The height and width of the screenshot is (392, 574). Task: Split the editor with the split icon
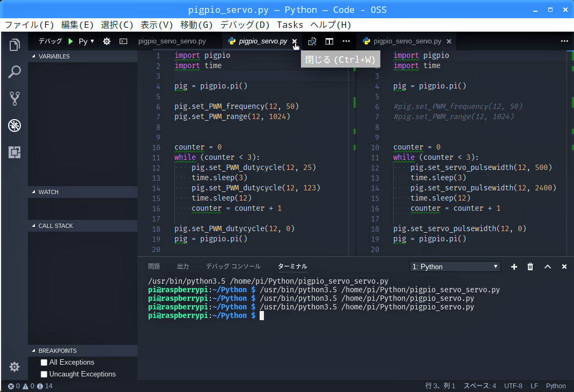(329, 41)
